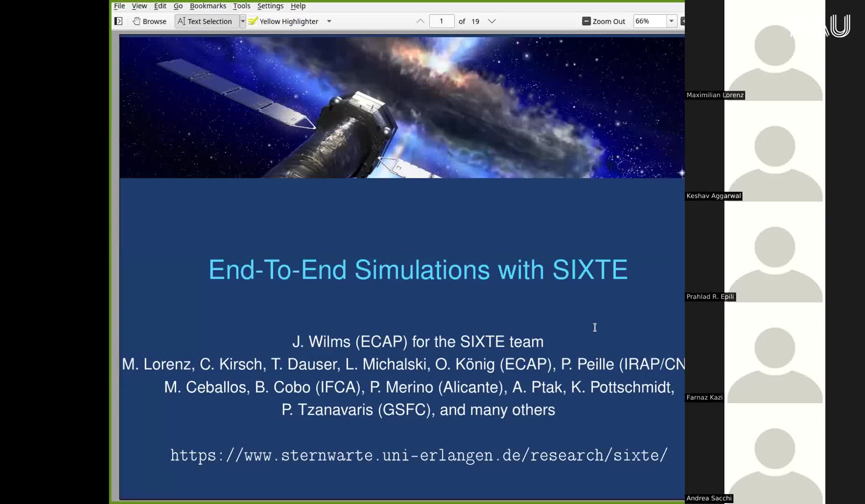The height and width of the screenshot is (504, 865).
Task: Expand the Yellow Highlighter options dropdown
Action: coord(329,21)
